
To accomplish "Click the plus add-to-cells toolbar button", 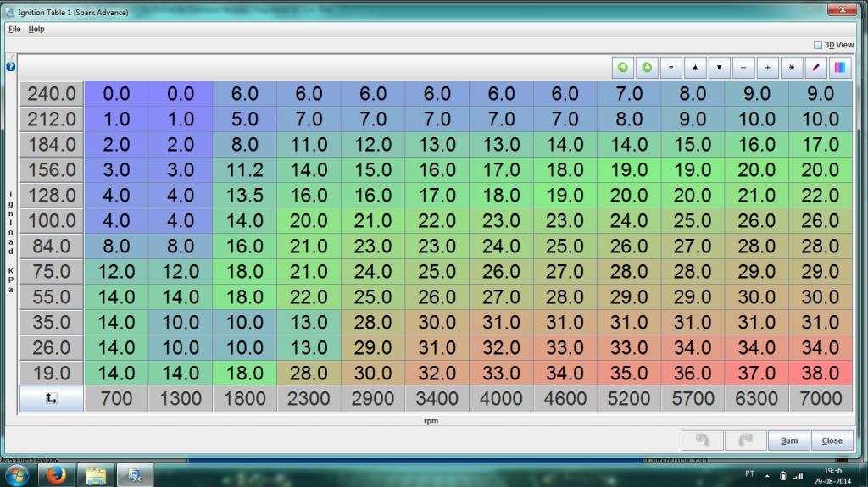I will click(x=767, y=68).
